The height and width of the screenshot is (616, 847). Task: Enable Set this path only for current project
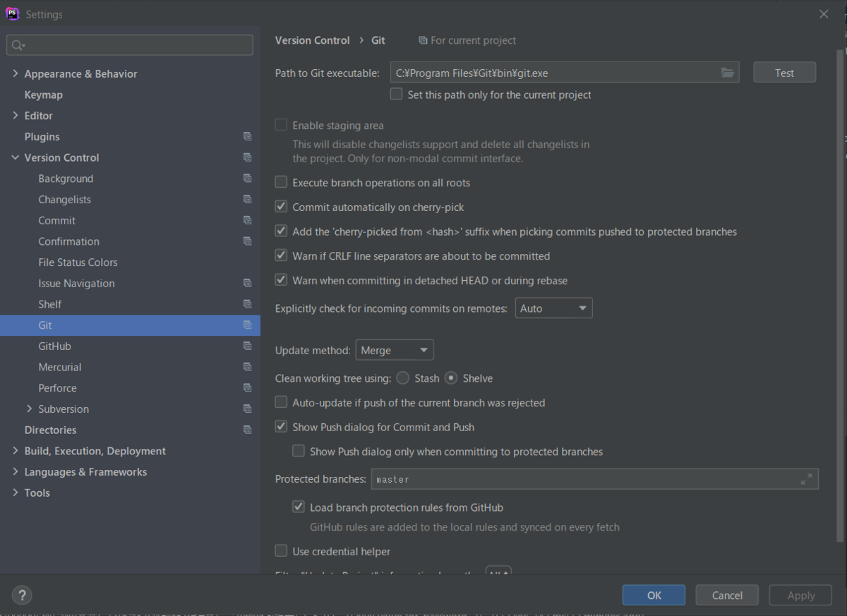coord(396,94)
